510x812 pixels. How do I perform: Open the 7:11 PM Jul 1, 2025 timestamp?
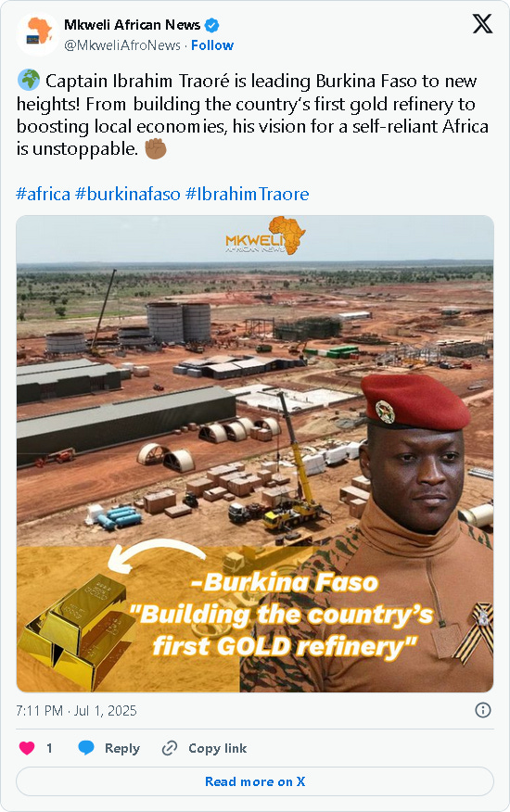point(76,710)
